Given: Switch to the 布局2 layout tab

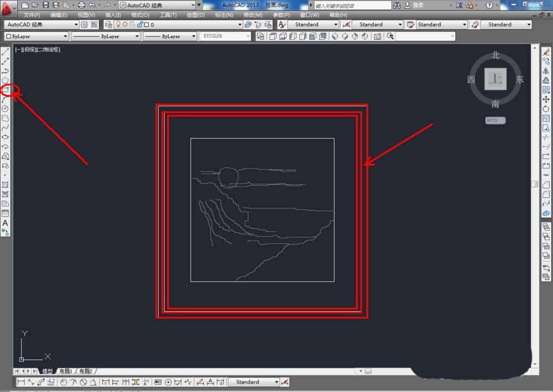Looking at the screenshot, I should [86, 371].
